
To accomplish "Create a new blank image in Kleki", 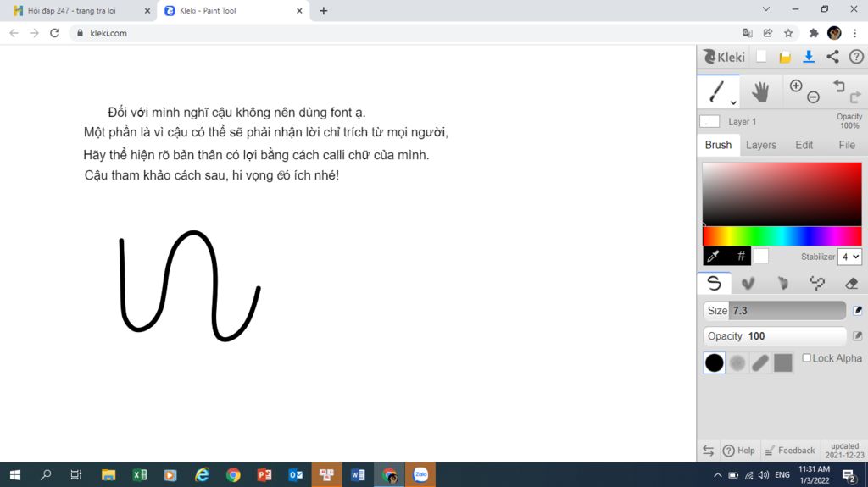I will pyautogui.click(x=762, y=57).
